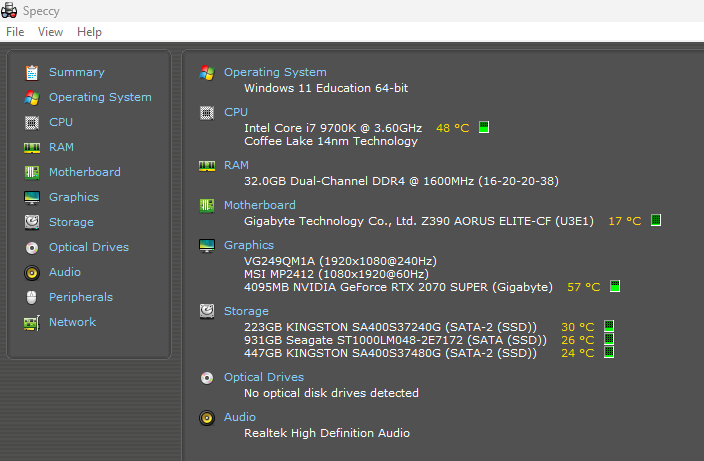Click the Windows 11 Education 64-bit text

pos(326,88)
